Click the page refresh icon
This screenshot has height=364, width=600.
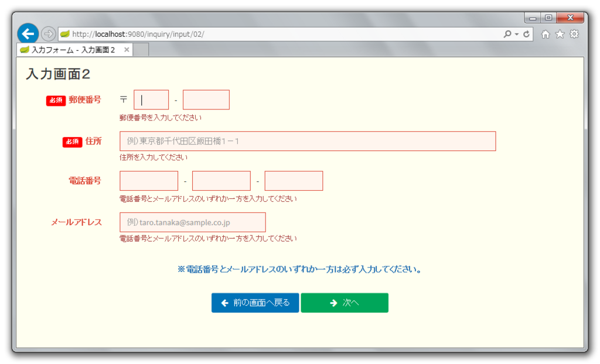tap(527, 34)
